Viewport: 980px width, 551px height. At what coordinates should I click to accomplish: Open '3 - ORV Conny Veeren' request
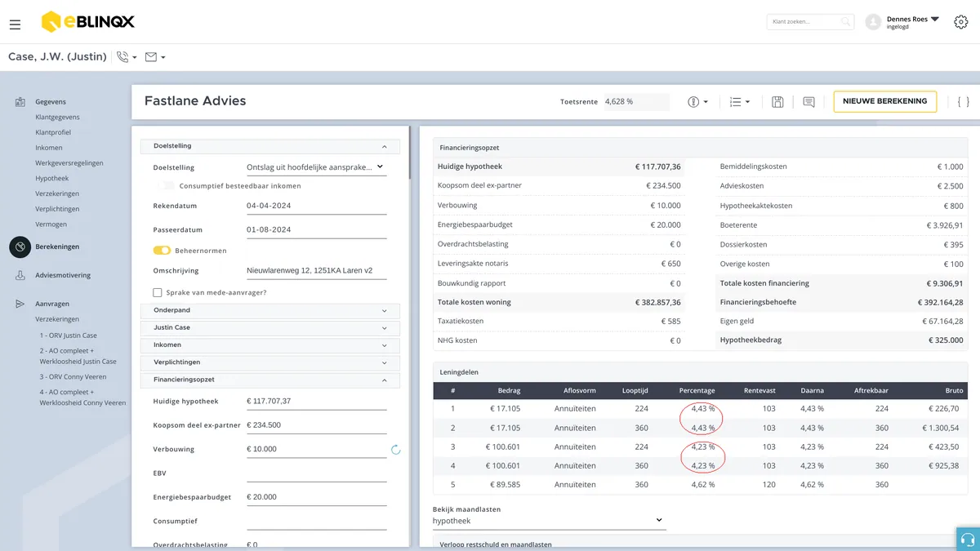(73, 377)
